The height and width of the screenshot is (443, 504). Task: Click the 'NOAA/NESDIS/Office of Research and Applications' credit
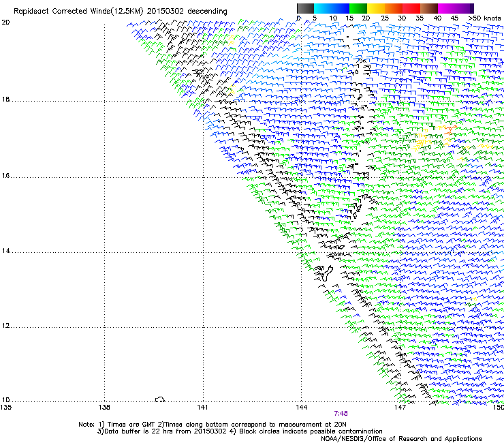click(x=401, y=439)
